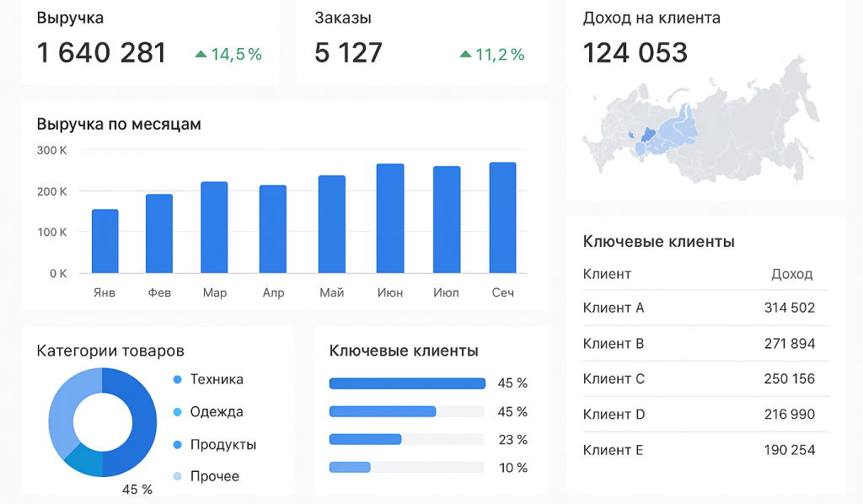Select the Одежда legend dot

[x=177, y=412]
